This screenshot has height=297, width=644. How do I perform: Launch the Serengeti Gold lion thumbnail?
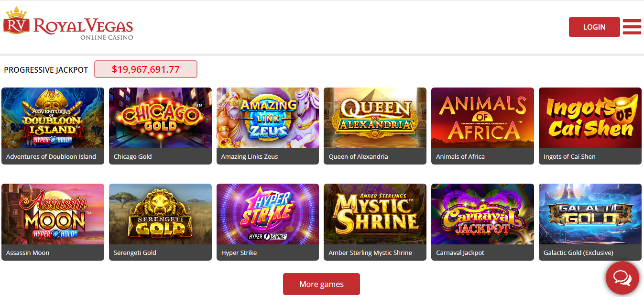160,214
